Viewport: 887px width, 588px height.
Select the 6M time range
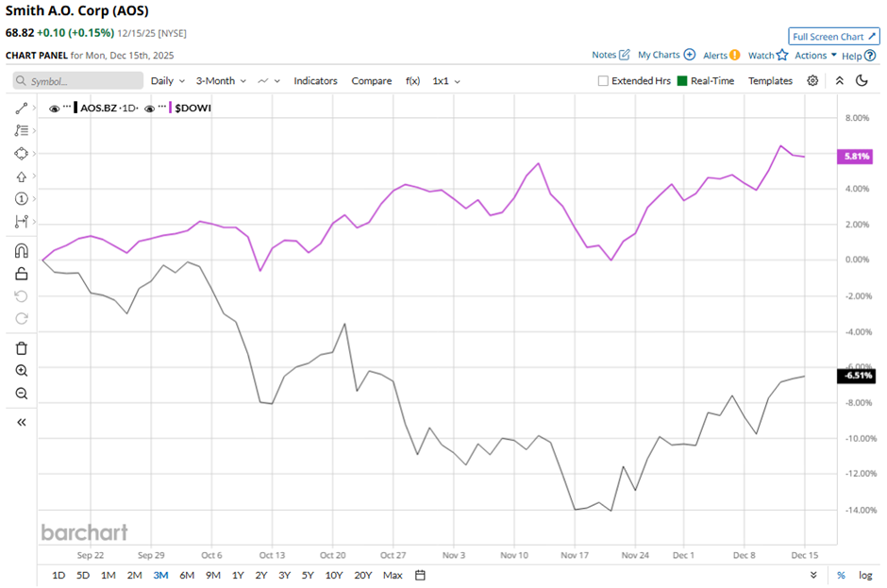pos(187,575)
